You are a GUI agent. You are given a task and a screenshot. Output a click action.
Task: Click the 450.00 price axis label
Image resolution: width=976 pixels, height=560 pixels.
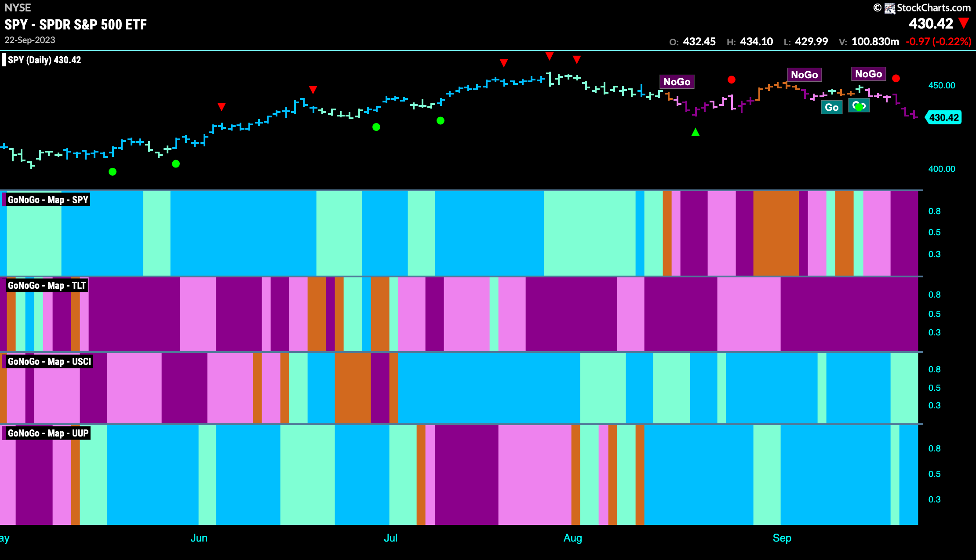(942, 85)
